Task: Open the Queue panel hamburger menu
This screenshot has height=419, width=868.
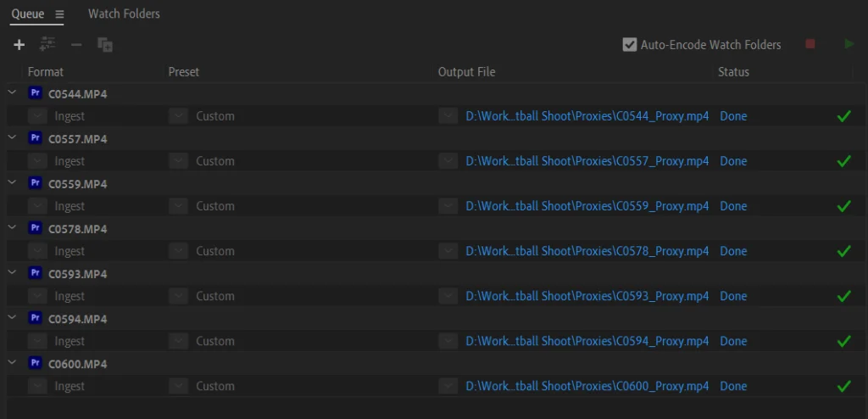Action: coord(59,14)
